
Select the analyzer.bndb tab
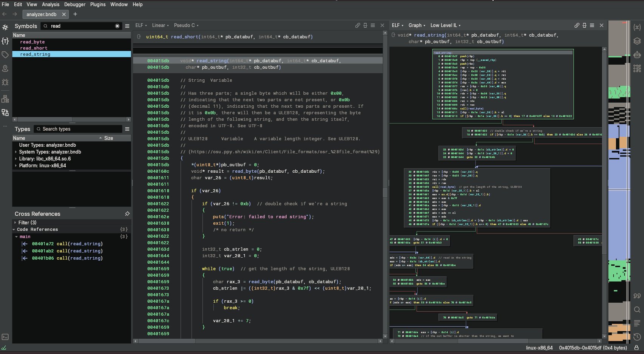pyautogui.click(x=42, y=14)
